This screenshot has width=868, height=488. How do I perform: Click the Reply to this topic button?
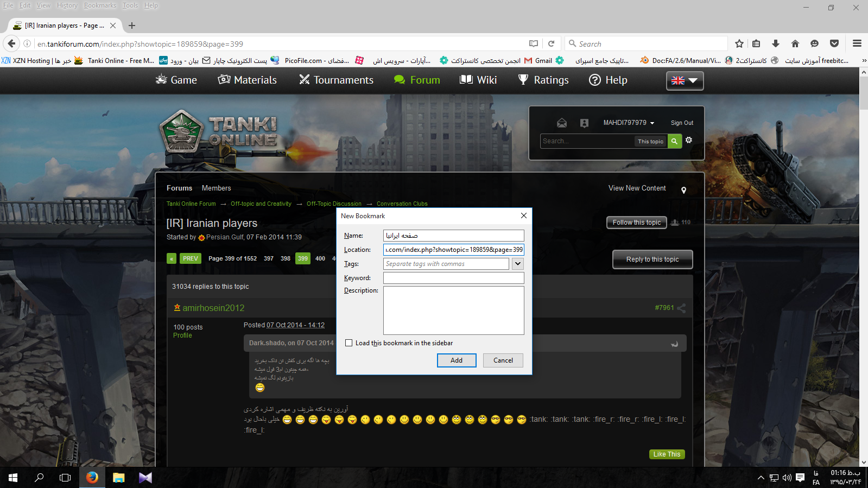coord(652,259)
